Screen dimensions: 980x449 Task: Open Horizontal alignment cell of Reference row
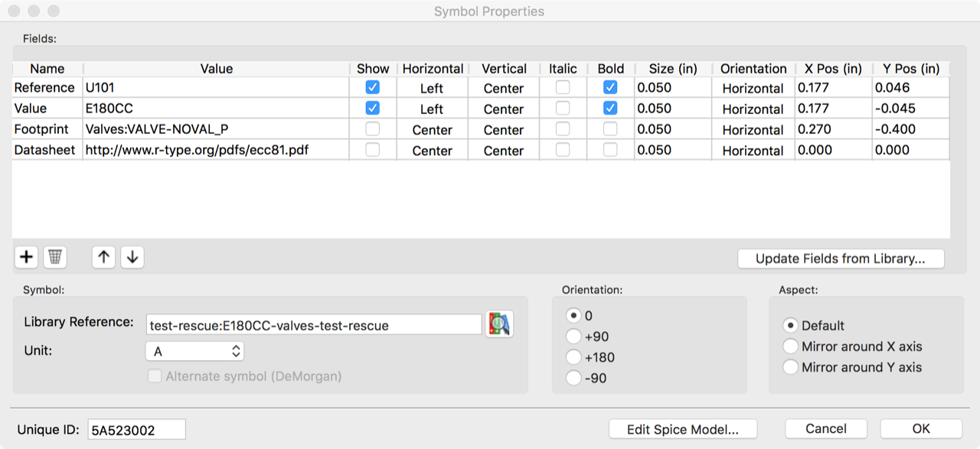point(432,88)
